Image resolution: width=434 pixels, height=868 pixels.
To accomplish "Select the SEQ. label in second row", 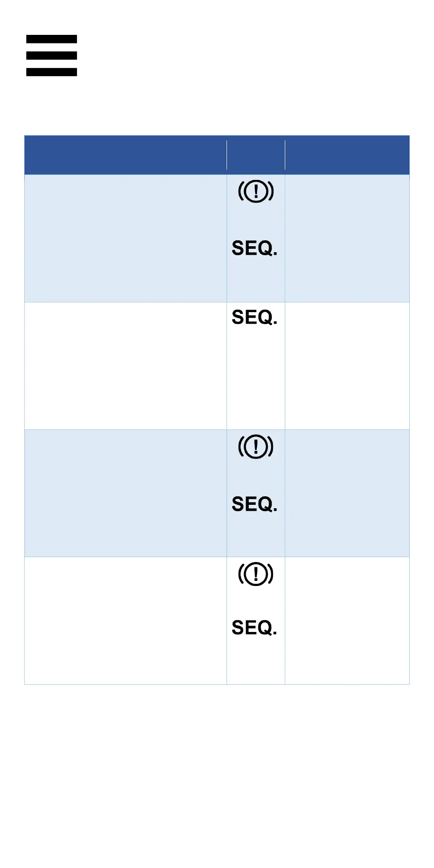I will coord(254,317).
